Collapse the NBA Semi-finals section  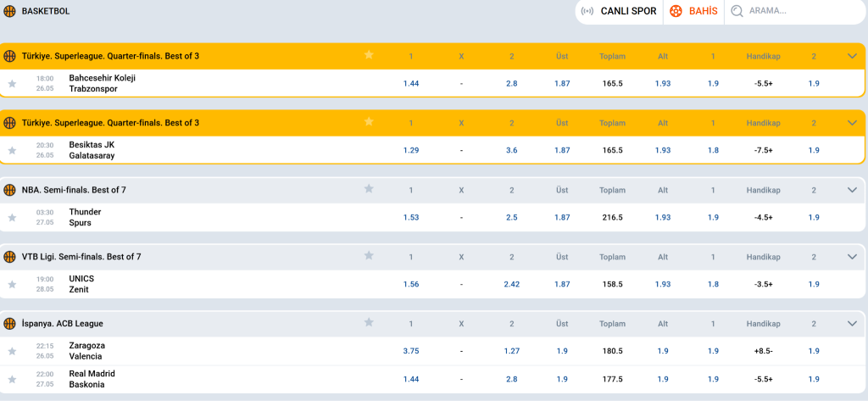852,190
